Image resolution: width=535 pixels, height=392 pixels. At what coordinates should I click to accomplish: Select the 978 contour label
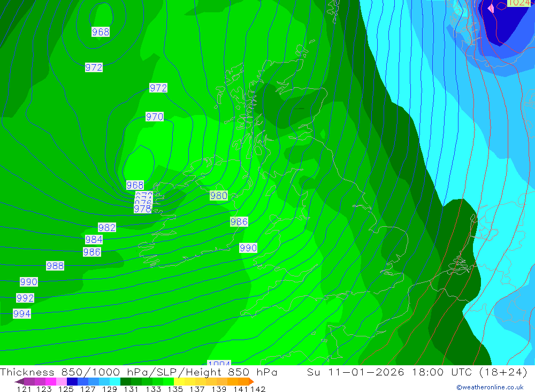143,209
